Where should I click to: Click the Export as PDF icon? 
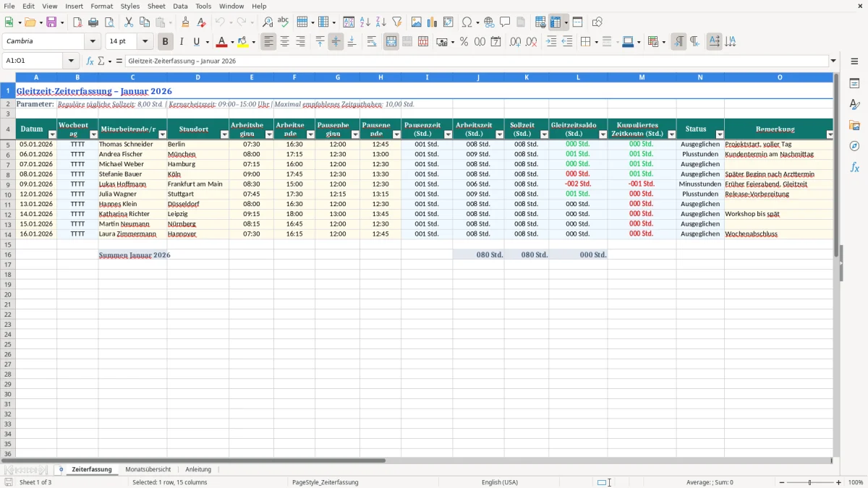click(x=77, y=22)
